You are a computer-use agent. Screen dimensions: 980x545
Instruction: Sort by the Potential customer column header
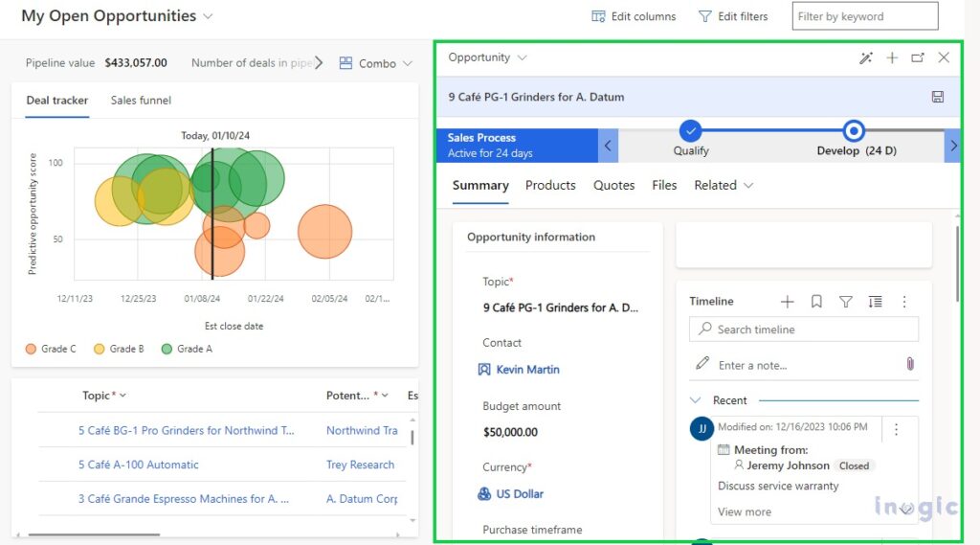pos(357,396)
